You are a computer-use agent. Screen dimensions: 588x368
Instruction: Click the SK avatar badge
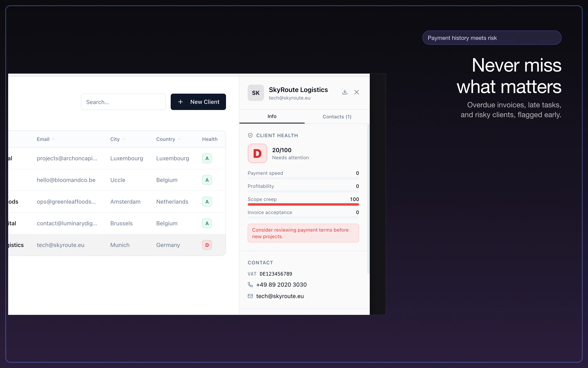coord(256,93)
